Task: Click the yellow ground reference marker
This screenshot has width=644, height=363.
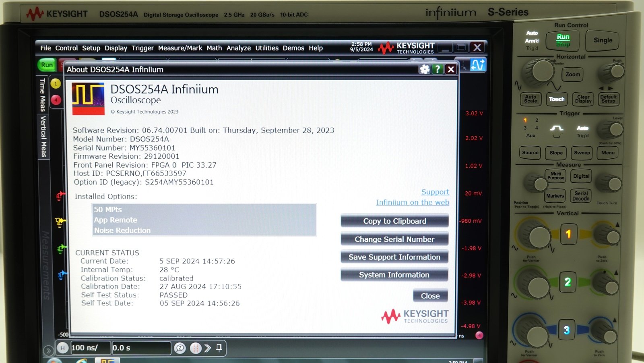Action: (x=60, y=222)
